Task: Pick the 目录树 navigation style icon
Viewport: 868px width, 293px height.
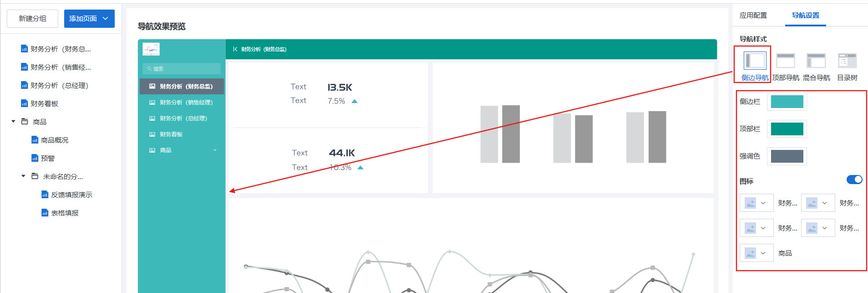Action: coord(847,61)
